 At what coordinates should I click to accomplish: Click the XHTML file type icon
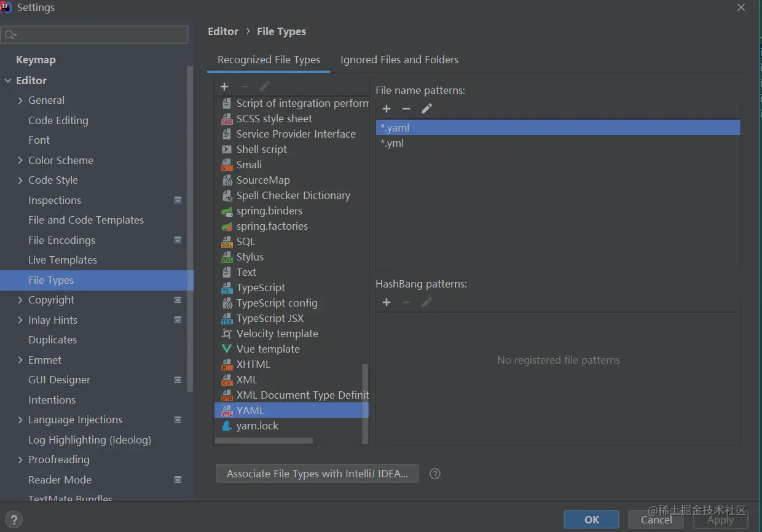[x=227, y=364]
